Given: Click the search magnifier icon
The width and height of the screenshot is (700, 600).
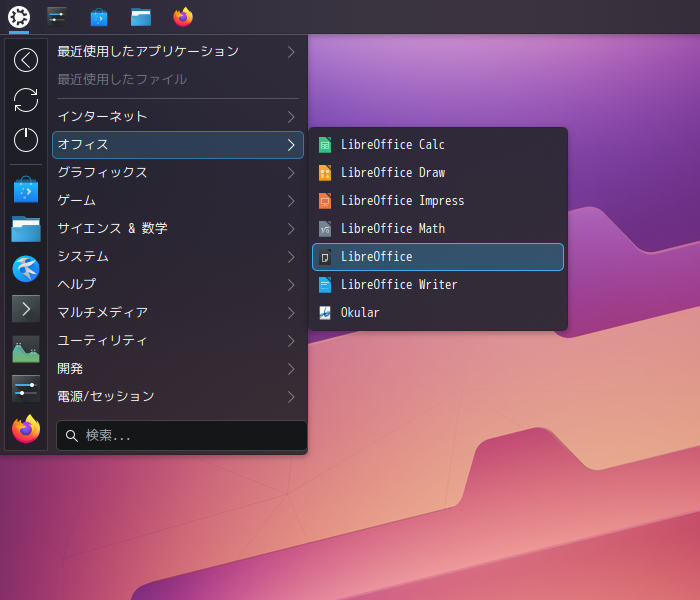Looking at the screenshot, I should click(x=71, y=436).
